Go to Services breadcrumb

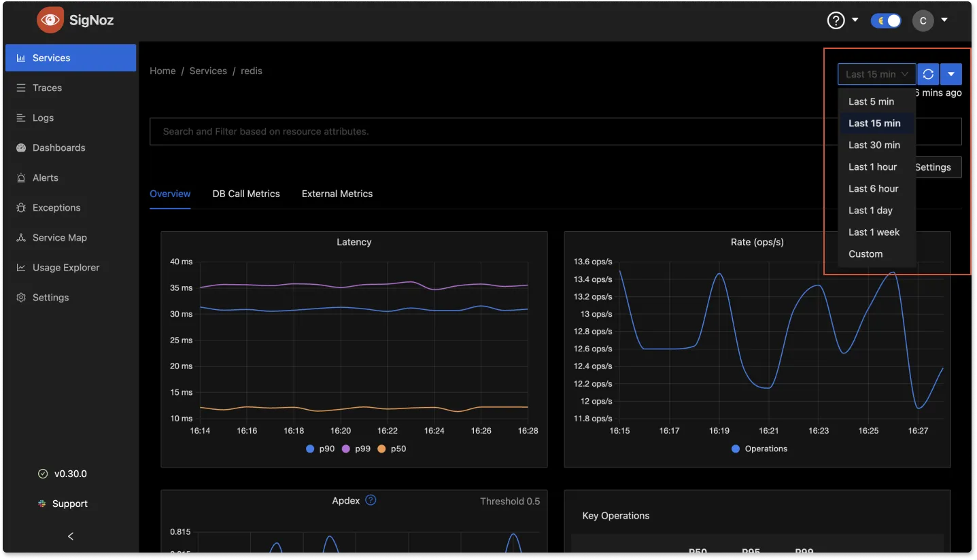click(x=208, y=71)
